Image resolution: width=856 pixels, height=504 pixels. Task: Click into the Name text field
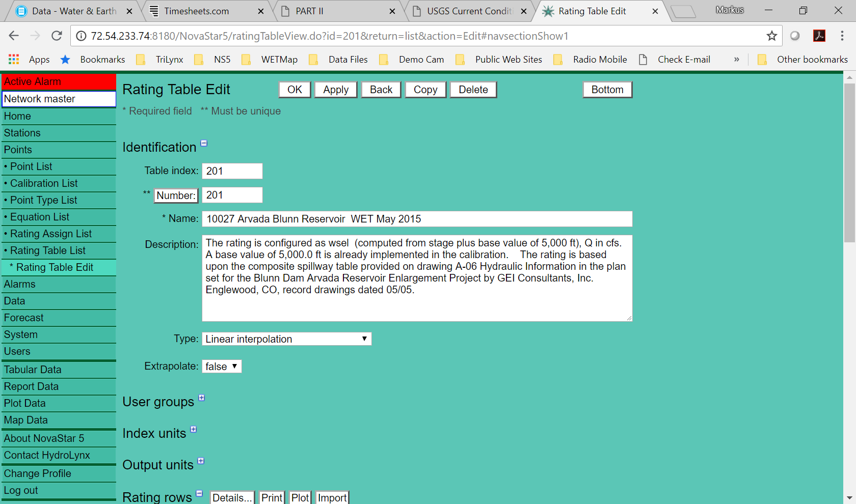[x=417, y=219]
